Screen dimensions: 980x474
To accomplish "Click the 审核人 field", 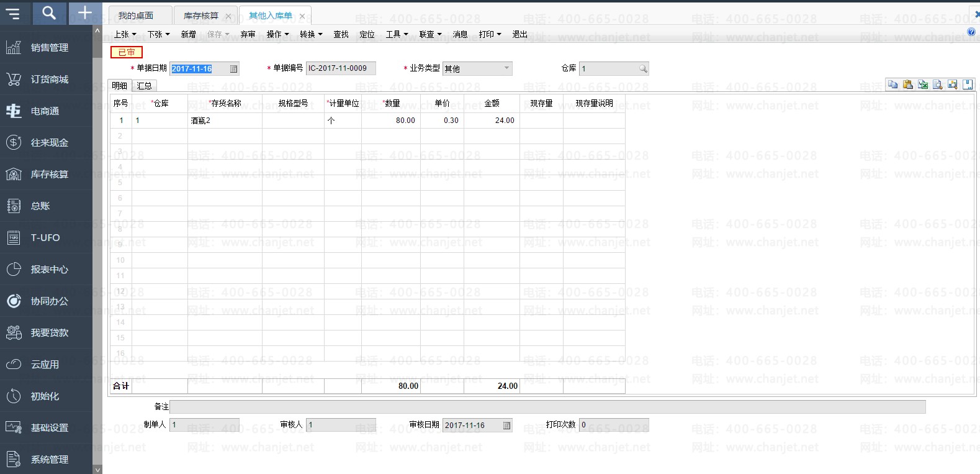I will 341,426.
